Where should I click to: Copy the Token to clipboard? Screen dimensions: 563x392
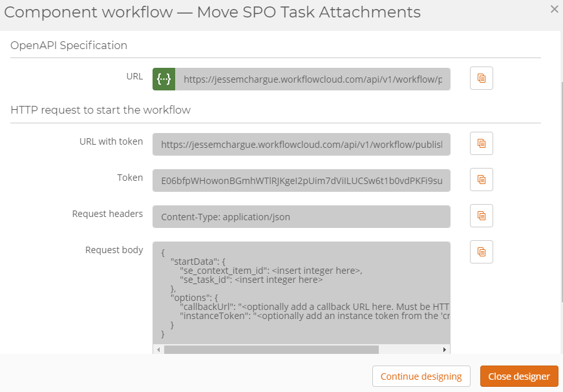click(481, 180)
